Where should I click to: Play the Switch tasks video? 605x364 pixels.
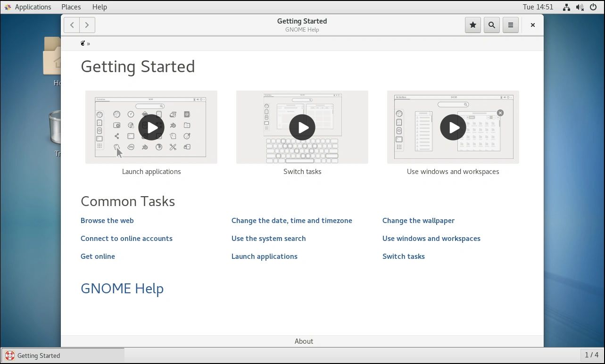pos(302,127)
